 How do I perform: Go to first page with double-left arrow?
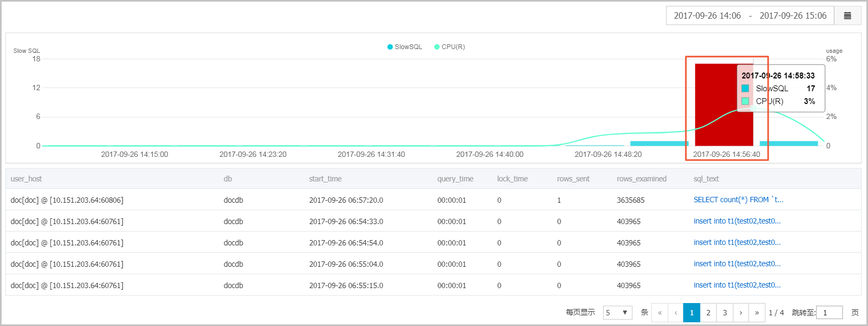pyautogui.click(x=660, y=313)
